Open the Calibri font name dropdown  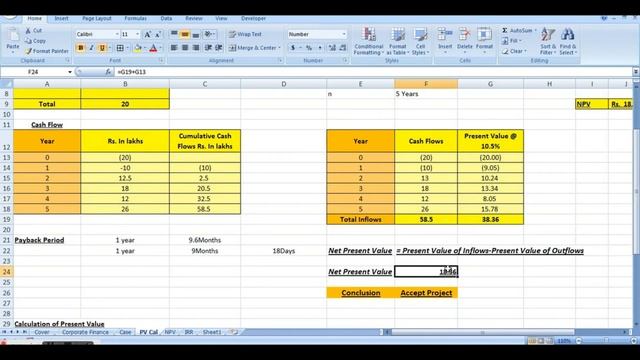point(117,34)
